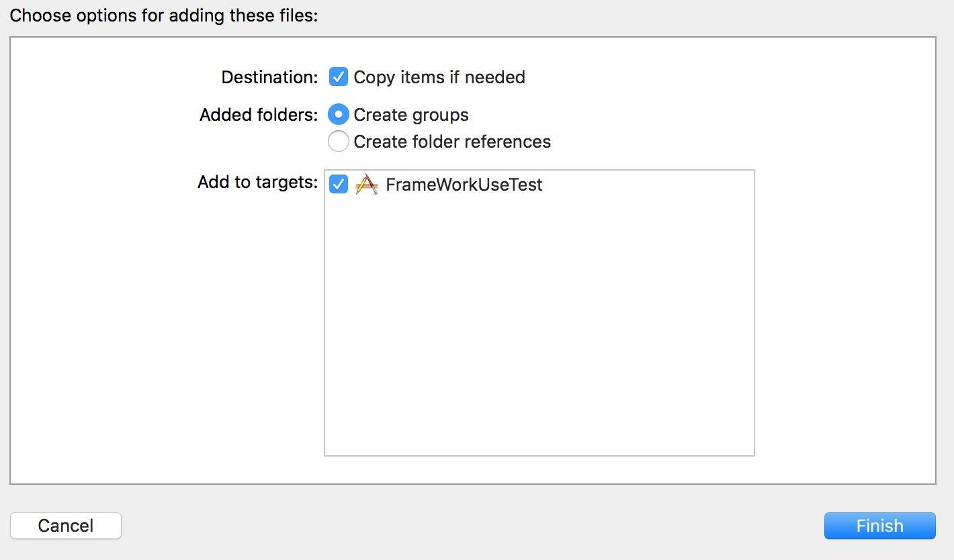
Task: Click the bottom edge of the targets list box
Action: [x=539, y=456]
